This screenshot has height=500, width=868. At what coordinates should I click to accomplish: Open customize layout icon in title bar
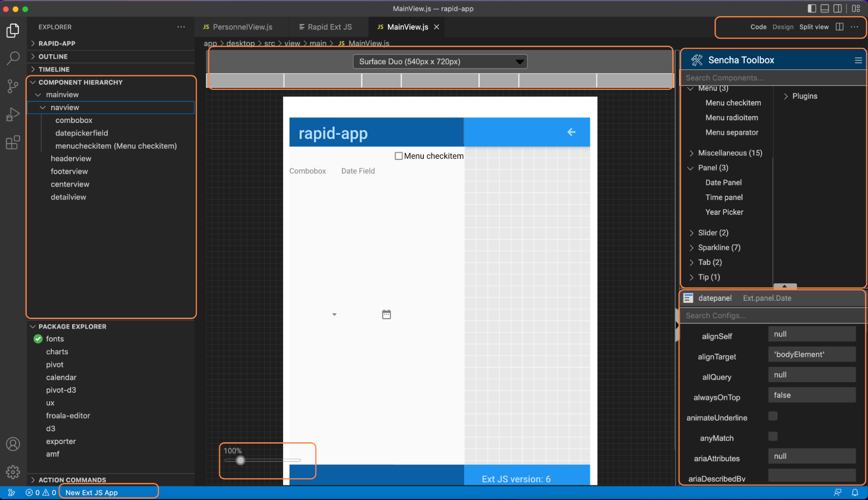point(856,8)
